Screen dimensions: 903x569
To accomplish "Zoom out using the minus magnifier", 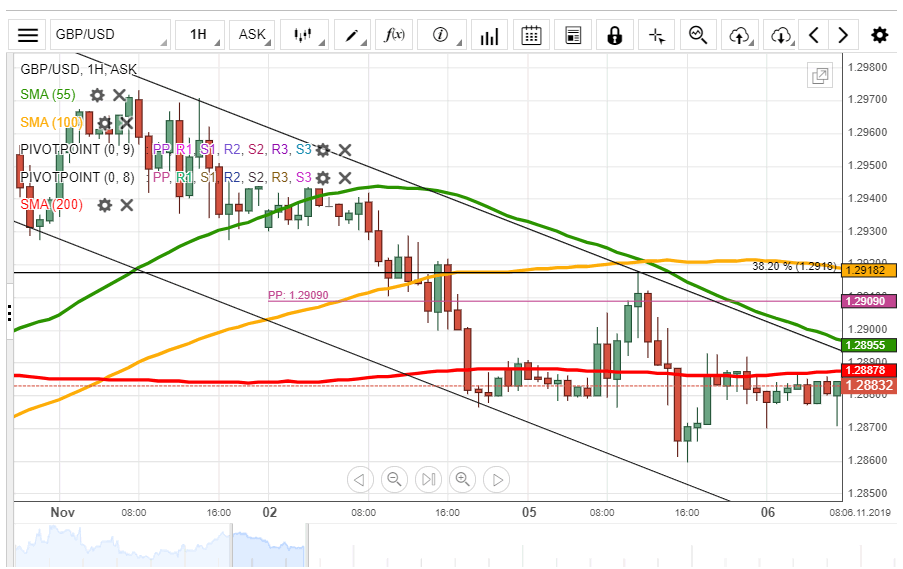I will click(394, 479).
